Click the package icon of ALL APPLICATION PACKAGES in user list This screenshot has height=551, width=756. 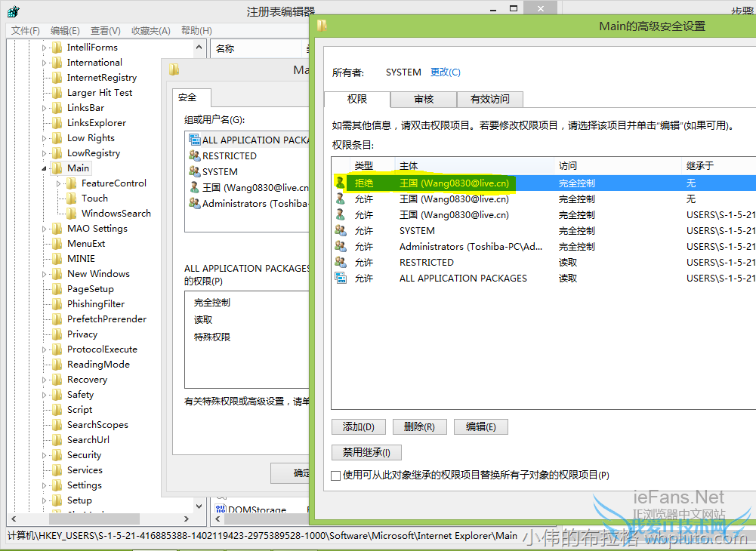tap(195, 140)
